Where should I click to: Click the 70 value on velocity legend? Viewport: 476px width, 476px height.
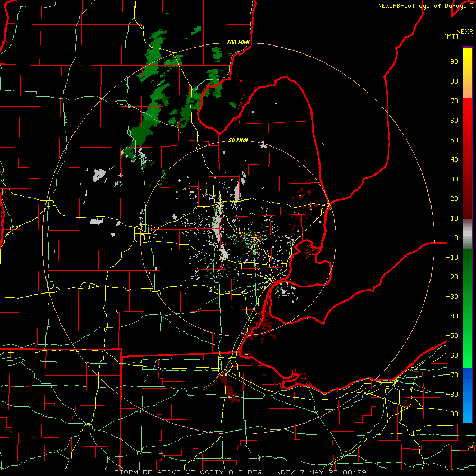tap(454, 101)
